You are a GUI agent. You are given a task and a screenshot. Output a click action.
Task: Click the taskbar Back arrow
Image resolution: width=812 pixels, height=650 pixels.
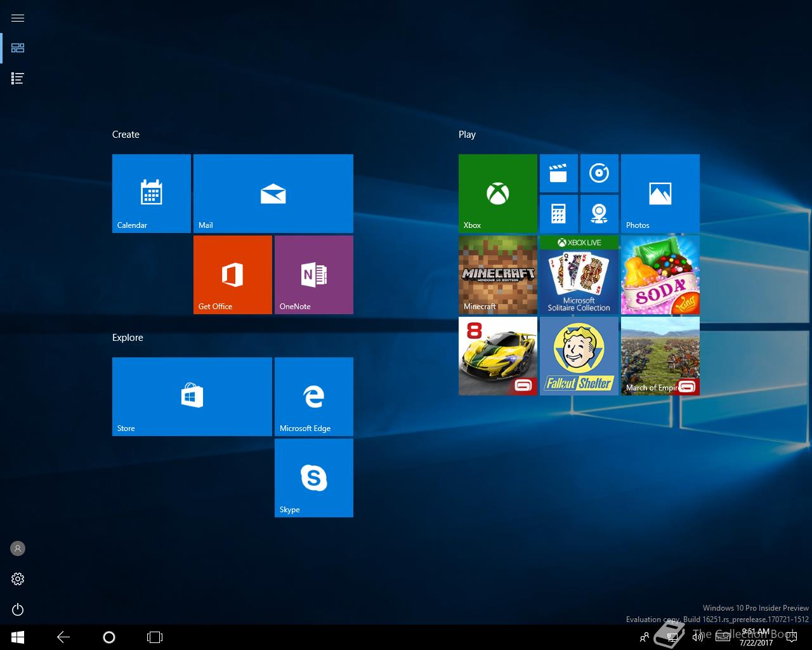tap(63, 637)
